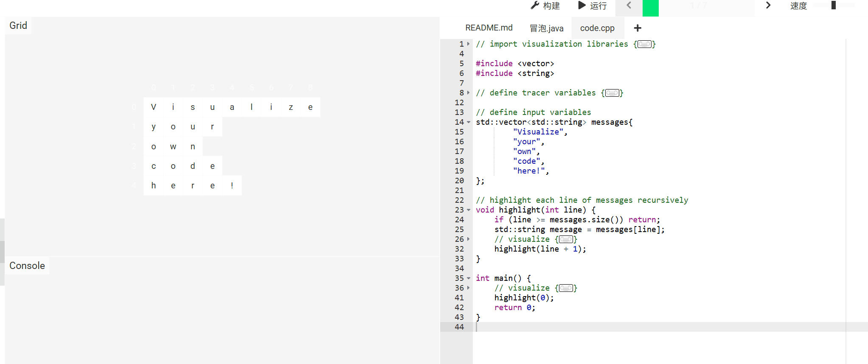This screenshot has width=868, height=364.
Task: Expand folded visualize block on line 26
Action: pos(468,239)
